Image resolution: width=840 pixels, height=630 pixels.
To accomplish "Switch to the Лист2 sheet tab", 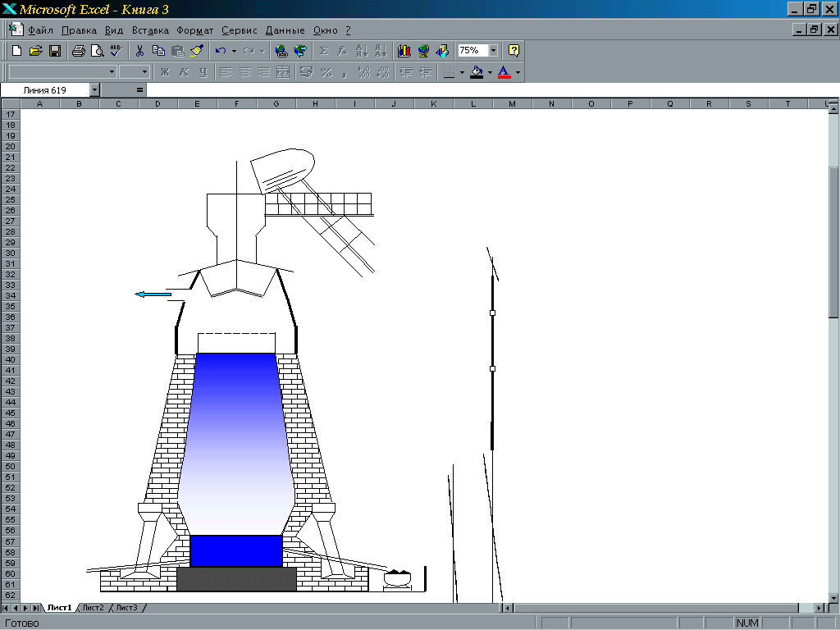I will point(93,608).
